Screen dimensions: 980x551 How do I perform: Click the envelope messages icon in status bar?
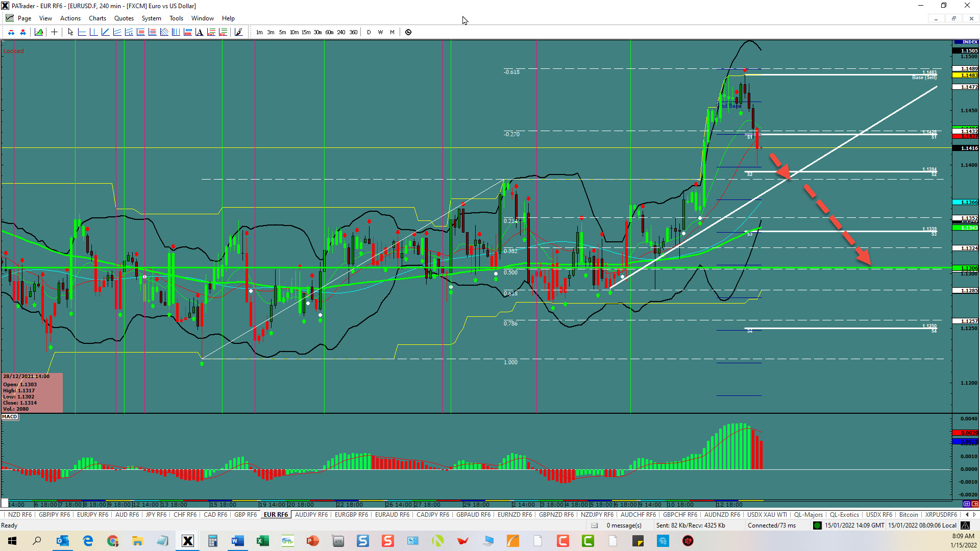pyautogui.click(x=594, y=525)
